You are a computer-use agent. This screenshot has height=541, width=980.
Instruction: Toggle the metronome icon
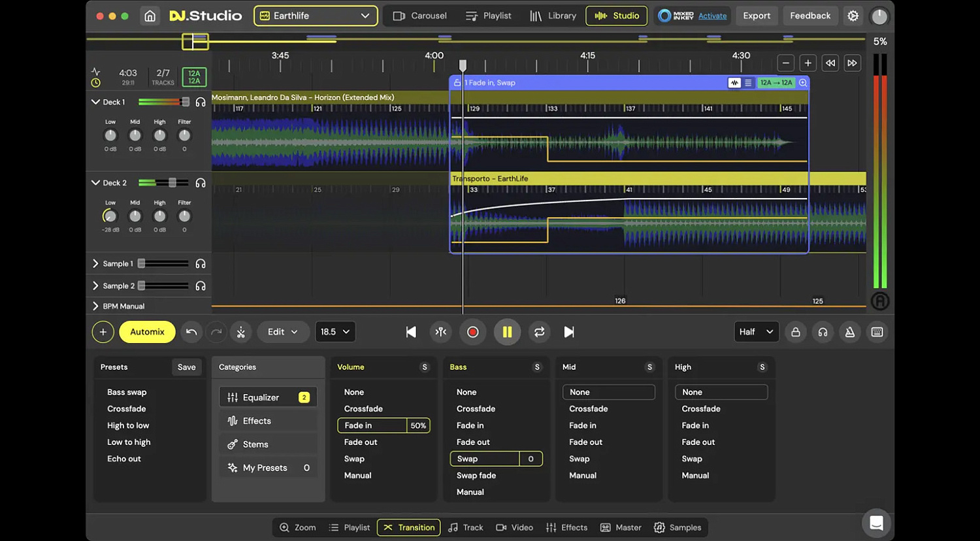850,332
